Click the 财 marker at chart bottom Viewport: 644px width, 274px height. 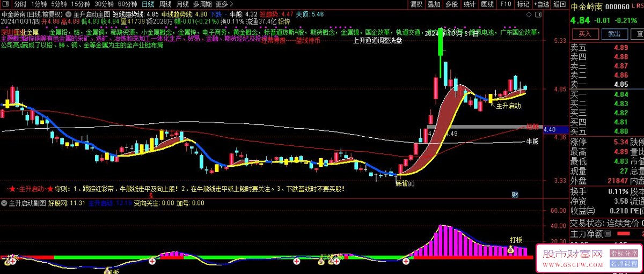[515, 195]
